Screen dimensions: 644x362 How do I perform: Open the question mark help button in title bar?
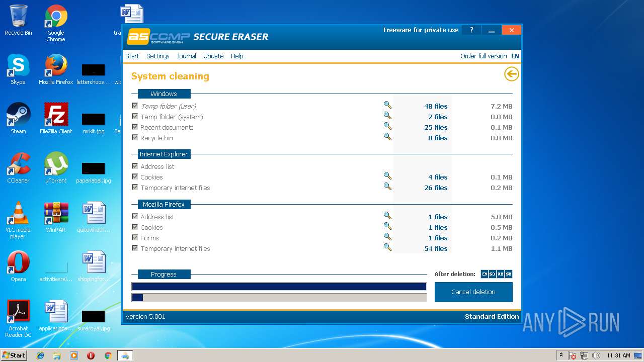click(471, 30)
